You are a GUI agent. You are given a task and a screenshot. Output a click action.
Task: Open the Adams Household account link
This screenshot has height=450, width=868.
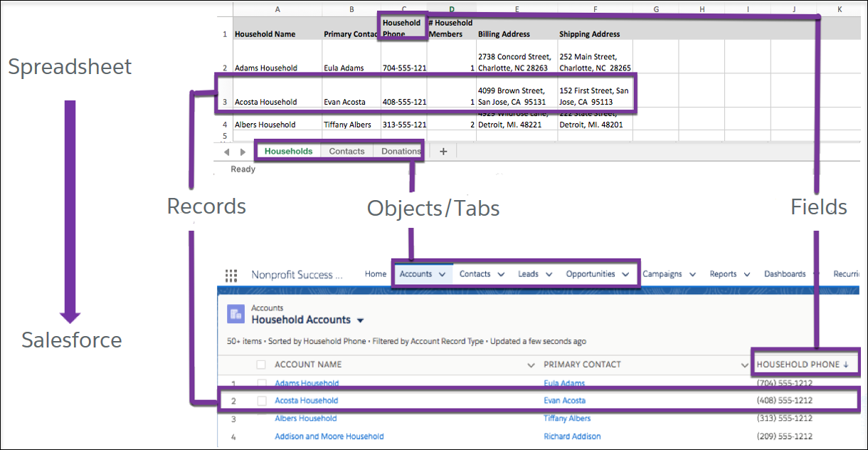[x=307, y=383]
